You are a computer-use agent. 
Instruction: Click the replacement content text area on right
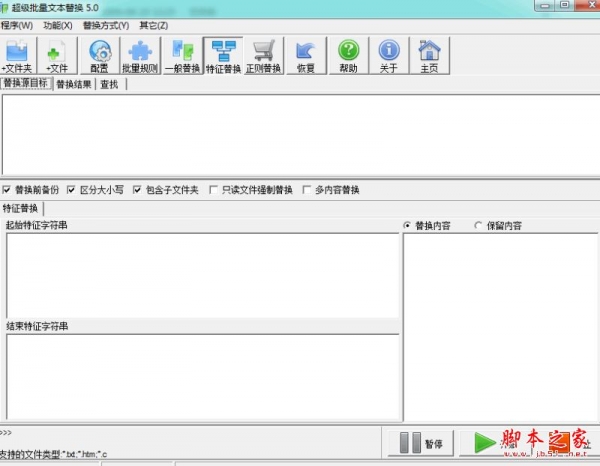tap(501, 327)
